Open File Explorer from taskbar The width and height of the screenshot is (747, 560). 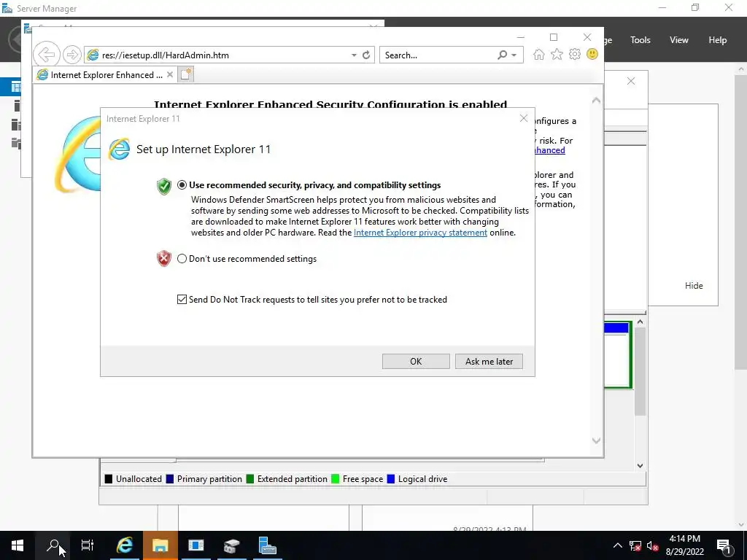coord(160,545)
